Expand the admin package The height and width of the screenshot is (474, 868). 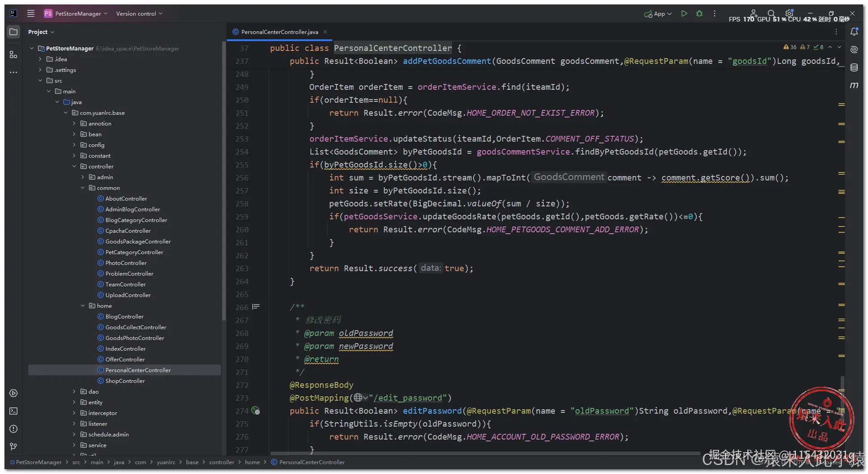83,177
